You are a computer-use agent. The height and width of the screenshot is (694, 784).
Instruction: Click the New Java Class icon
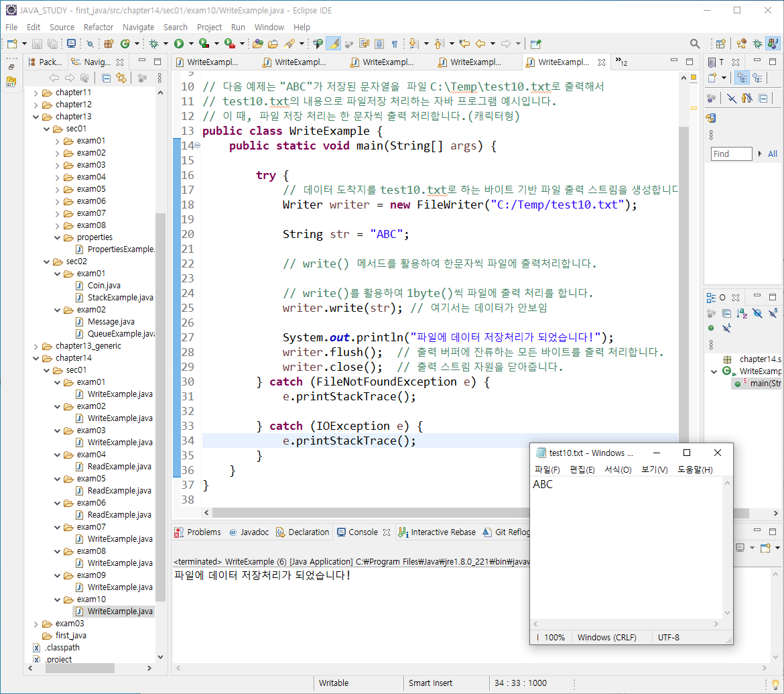125,44
